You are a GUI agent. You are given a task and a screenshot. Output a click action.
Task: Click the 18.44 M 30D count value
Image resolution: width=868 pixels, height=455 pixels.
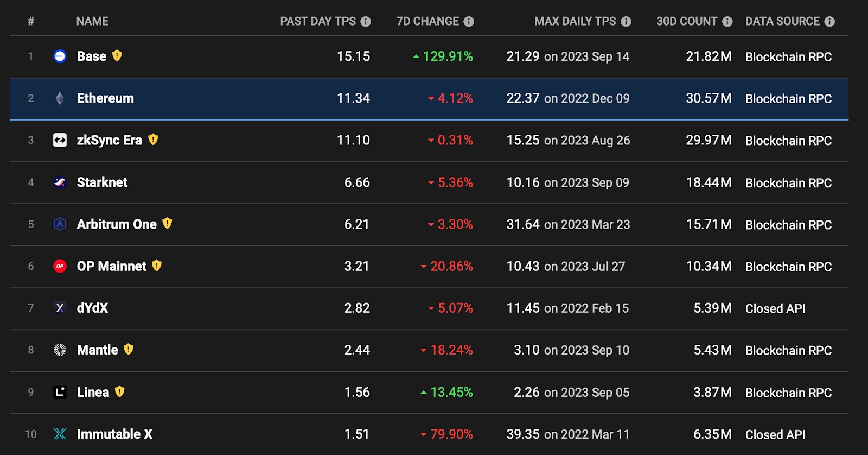(709, 182)
